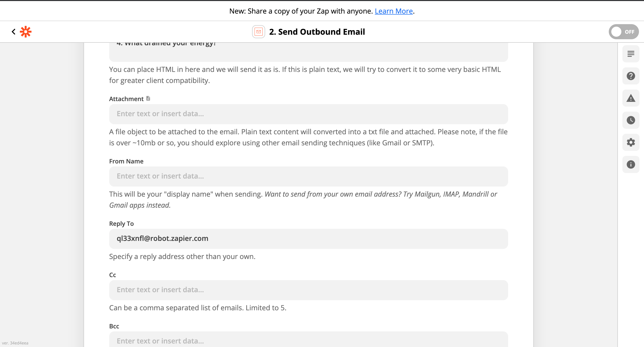Click the file icon next to Attachment
This screenshot has width=644, height=347.
click(x=148, y=99)
